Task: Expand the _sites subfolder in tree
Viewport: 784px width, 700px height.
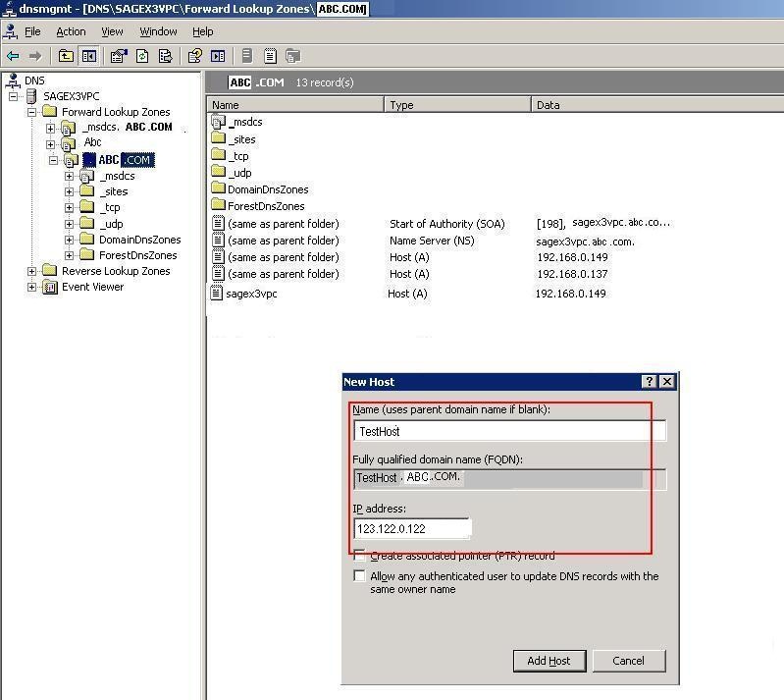Action: tap(69, 191)
